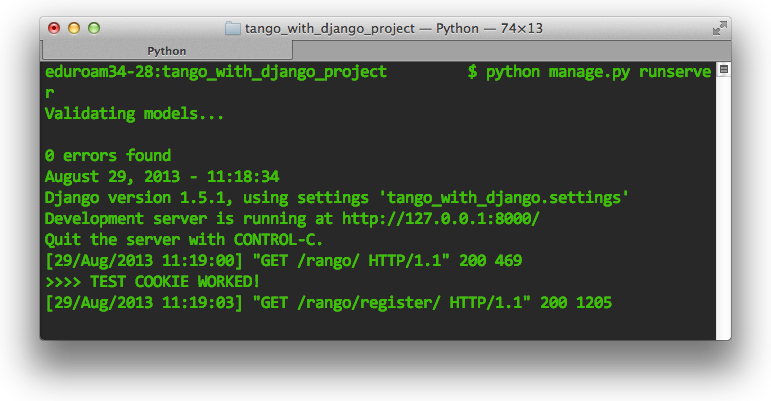Click the 'Validating models...' output line
Viewport: 771px width, 401px height.
point(134,114)
